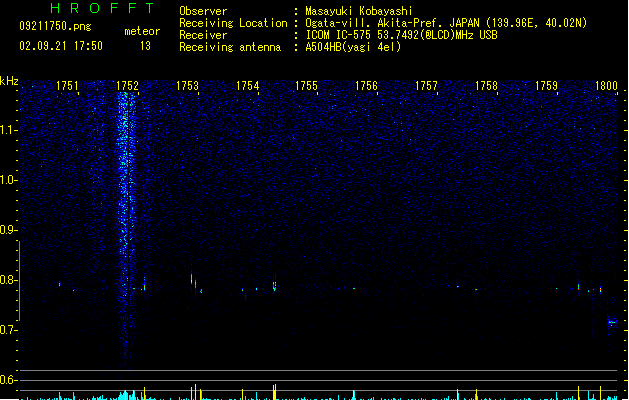Click the meteor count 13

click(x=145, y=46)
